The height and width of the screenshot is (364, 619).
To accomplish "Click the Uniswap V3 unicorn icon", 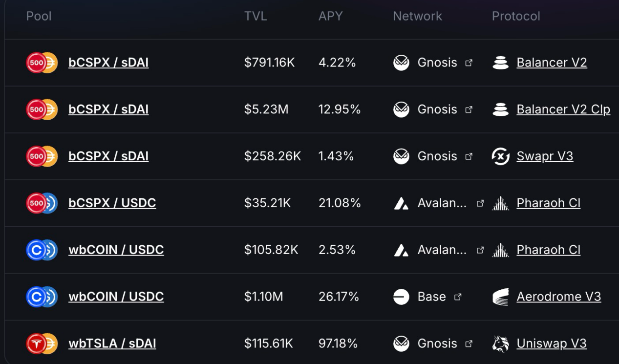I will click(x=500, y=343).
